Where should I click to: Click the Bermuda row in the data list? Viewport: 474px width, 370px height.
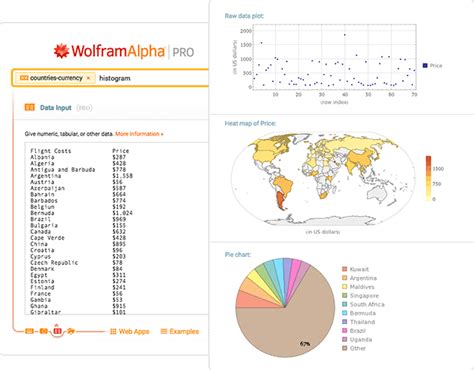click(x=81, y=213)
